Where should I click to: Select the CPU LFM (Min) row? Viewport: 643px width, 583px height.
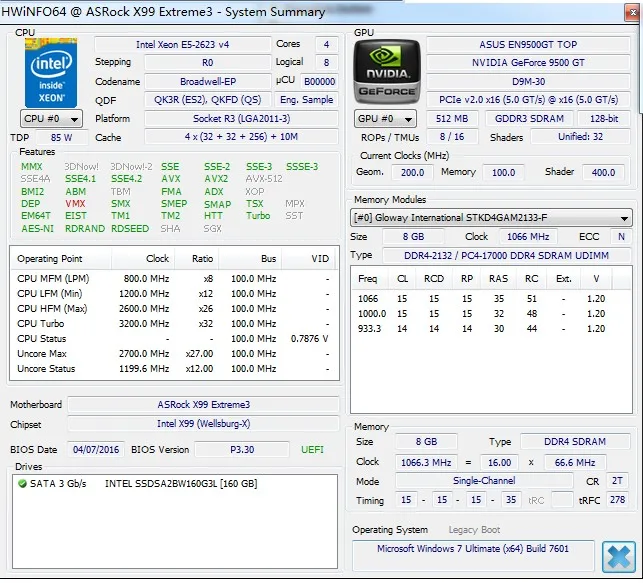click(174, 294)
